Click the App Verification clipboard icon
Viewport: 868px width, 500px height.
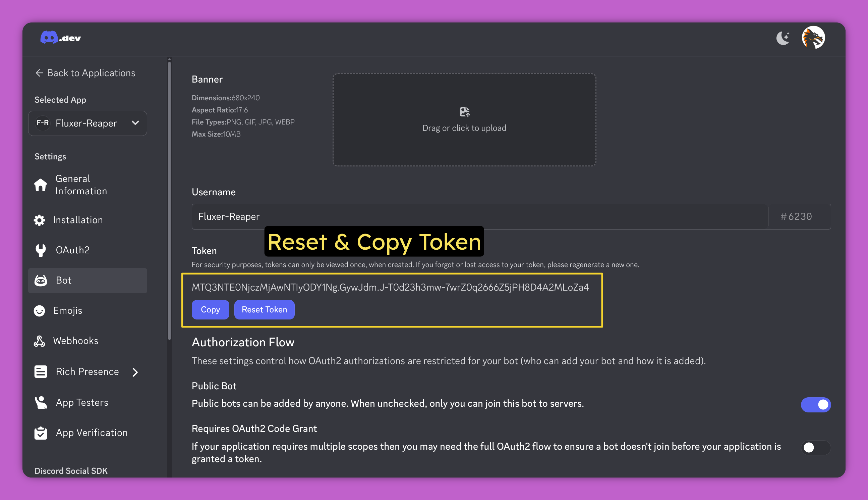pyautogui.click(x=41, y=433)
